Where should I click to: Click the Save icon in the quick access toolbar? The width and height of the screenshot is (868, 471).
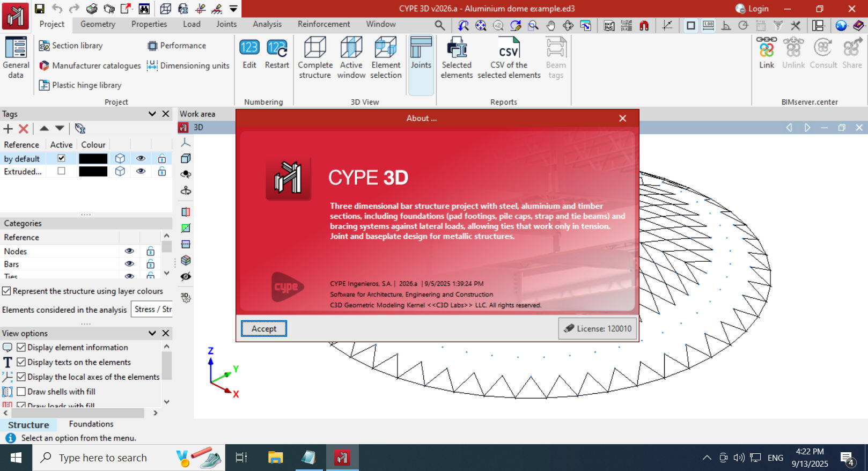(x=40, y=9)
